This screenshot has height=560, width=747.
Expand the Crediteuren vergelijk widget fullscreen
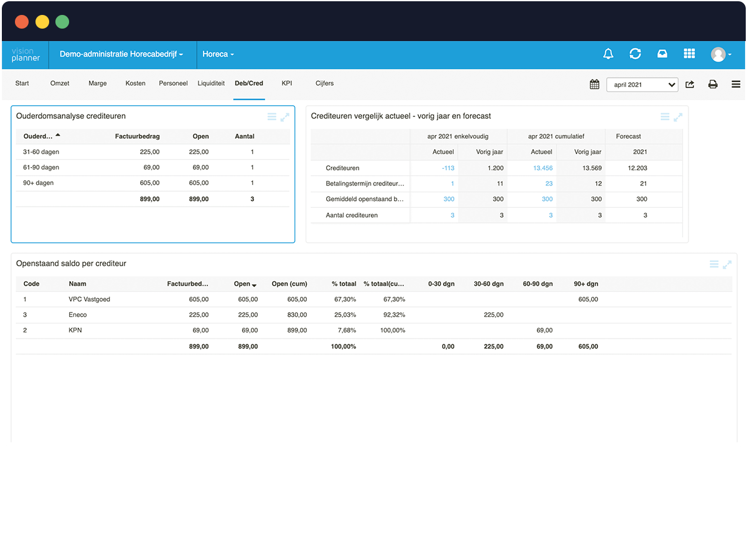point(678,116)
